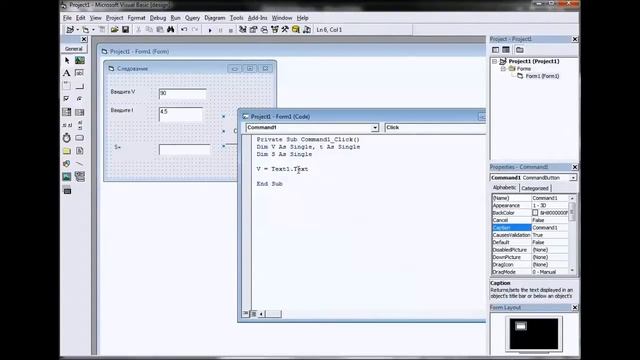
Task: Open the Project menu
Action: (x=114, y=18)
